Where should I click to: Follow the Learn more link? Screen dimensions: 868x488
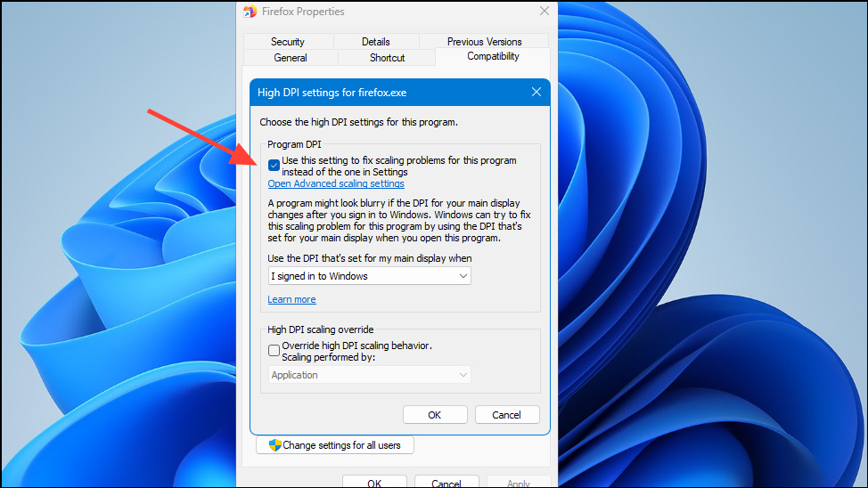click(x=291, y=299)
